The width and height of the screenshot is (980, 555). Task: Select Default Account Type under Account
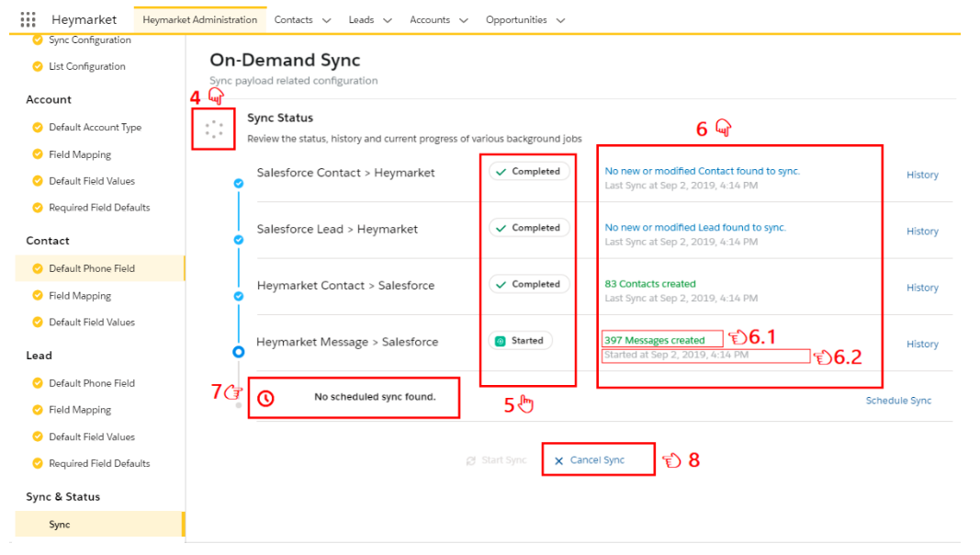95,128
